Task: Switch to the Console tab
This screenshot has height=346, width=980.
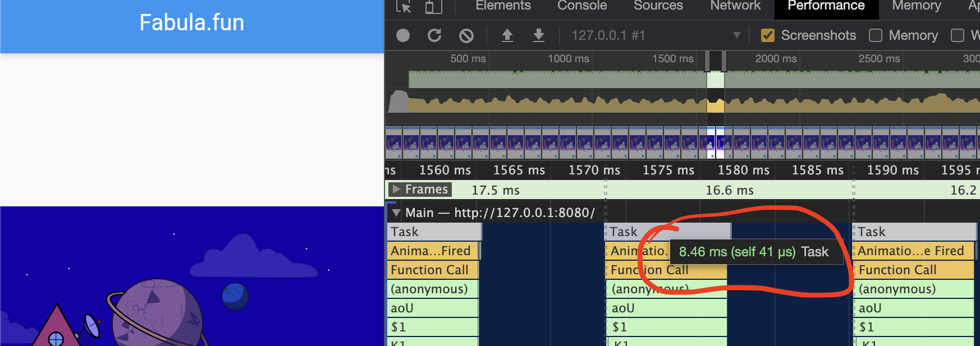Action: pyautogui.click(x=582, y=6)
